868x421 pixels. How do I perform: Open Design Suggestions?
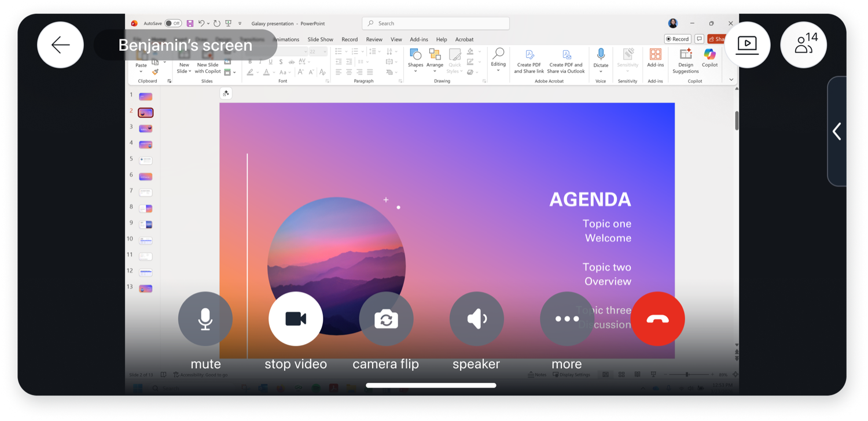(685, 60)
